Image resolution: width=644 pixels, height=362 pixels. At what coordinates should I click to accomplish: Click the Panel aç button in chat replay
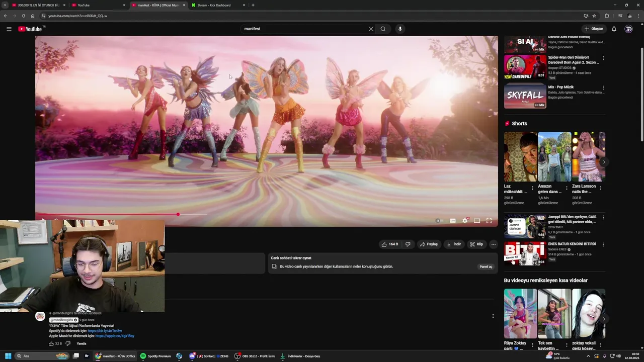[x=486, y=266]
